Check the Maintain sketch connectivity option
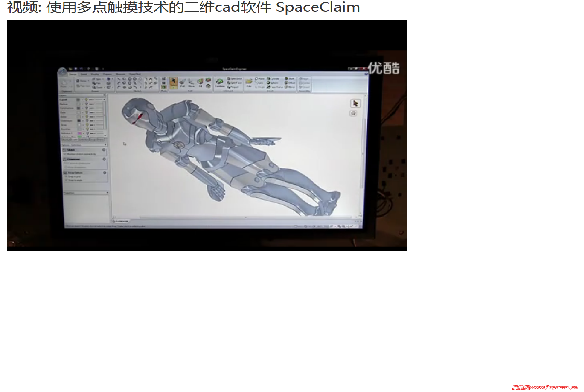Viewport: 584px width, 392px height. click(65, 154)
